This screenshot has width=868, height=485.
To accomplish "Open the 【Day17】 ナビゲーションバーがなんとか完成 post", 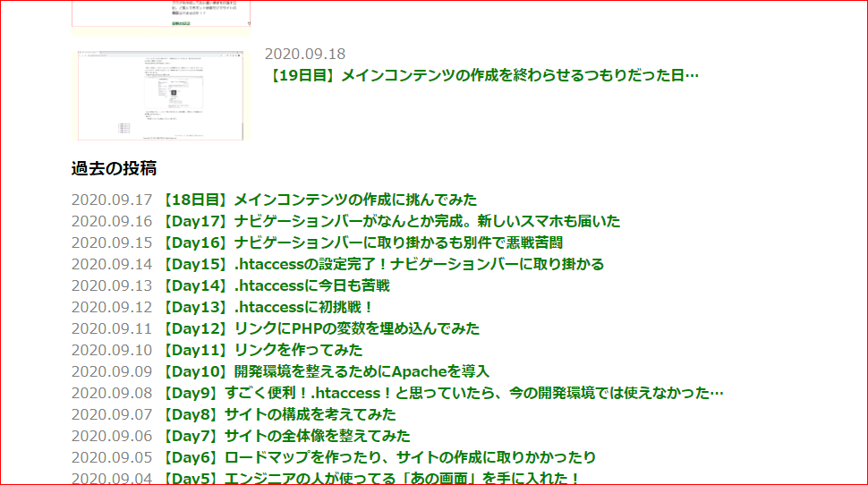I will pyautogui.click(x=389, y=221).
